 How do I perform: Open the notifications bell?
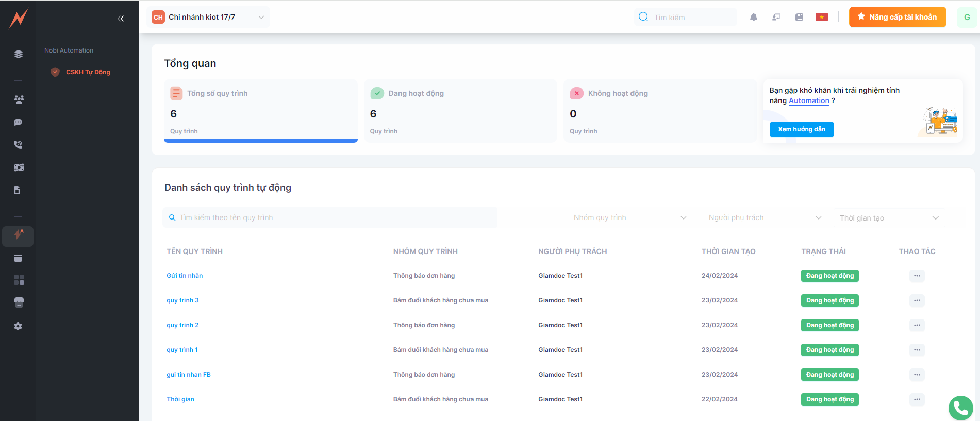[x=753, y=17]
